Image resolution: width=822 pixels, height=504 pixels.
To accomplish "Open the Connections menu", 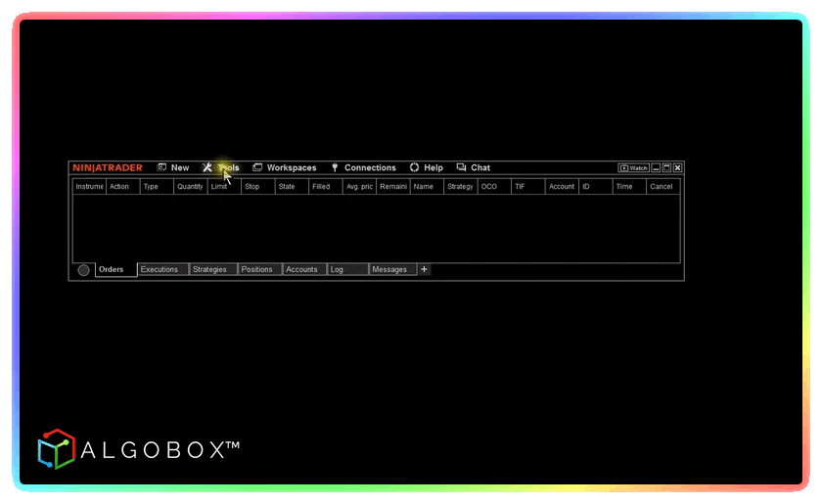I will (x=363, y=168).
